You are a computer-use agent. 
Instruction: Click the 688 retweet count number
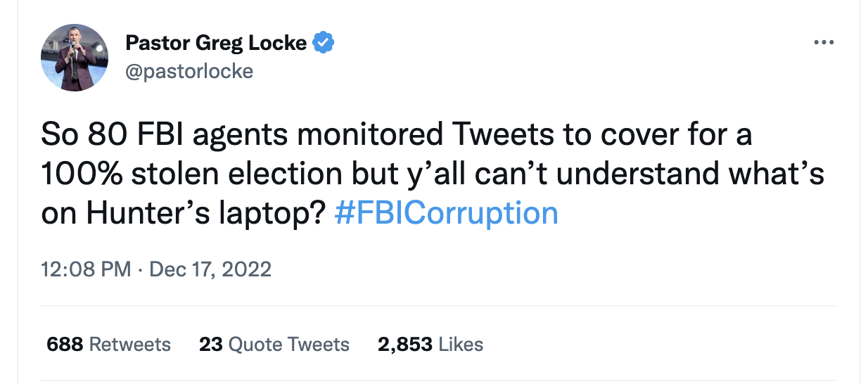coord(65,344)
